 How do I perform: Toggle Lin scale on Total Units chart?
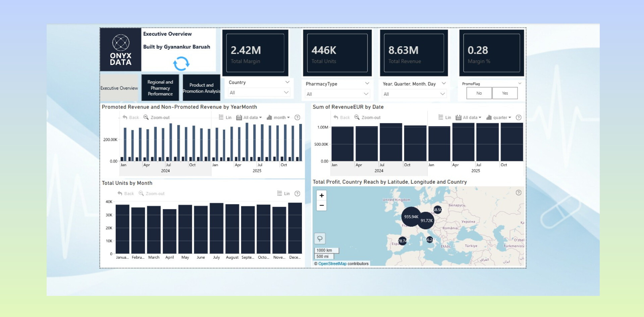(x=283, y=194)
